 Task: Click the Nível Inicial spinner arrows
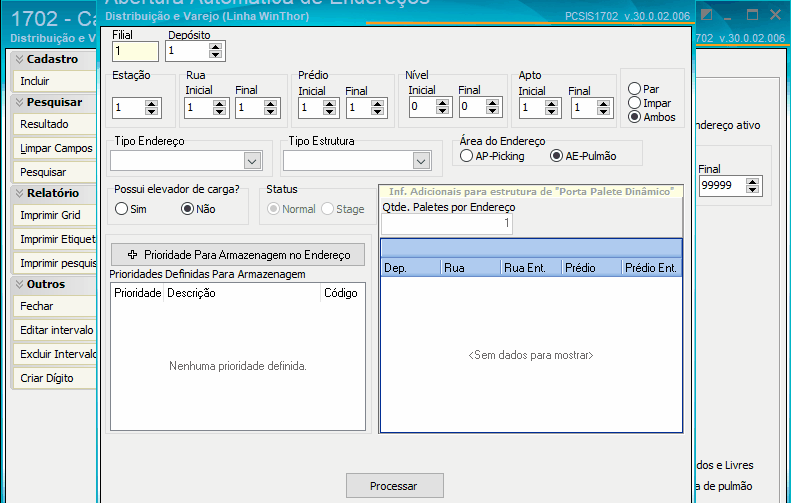442,106
